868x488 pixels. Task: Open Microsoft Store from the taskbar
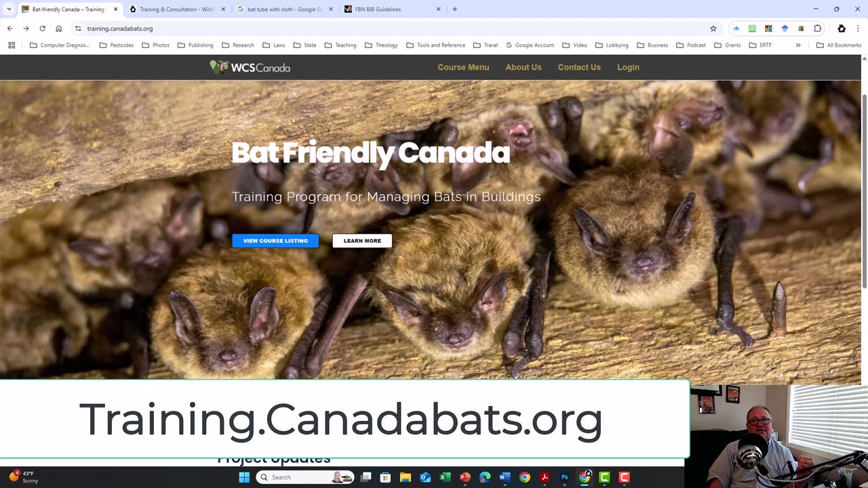tap(385, 477)
